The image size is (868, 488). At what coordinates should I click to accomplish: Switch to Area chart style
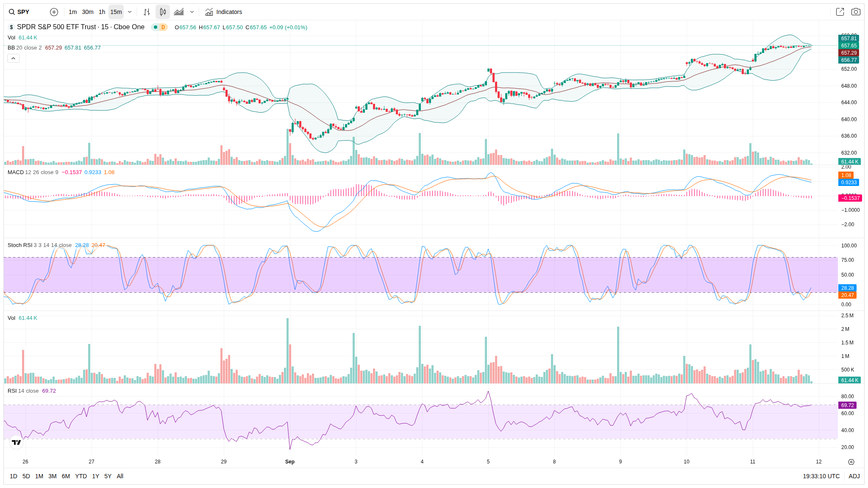[179, 12]
